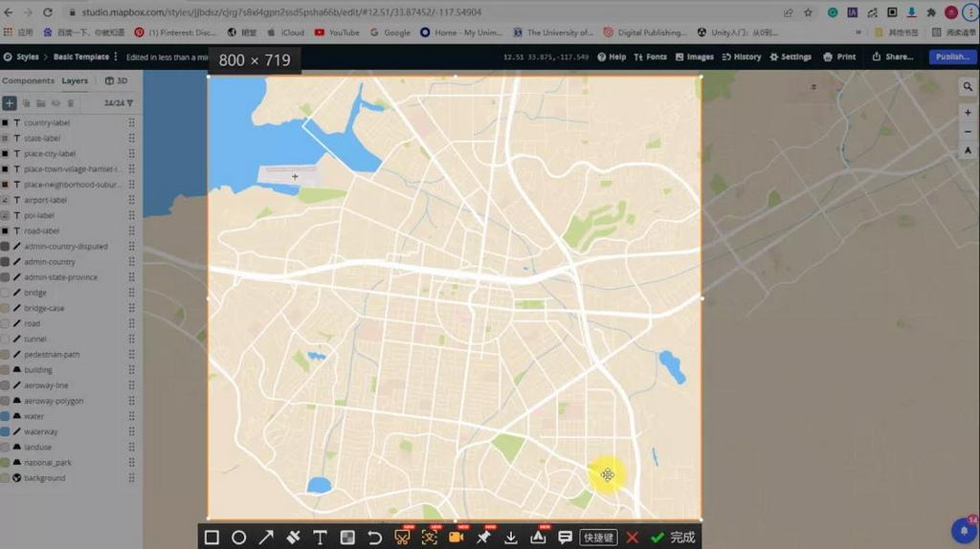
Task: Select the road-label layer
Action: point(42,231)
